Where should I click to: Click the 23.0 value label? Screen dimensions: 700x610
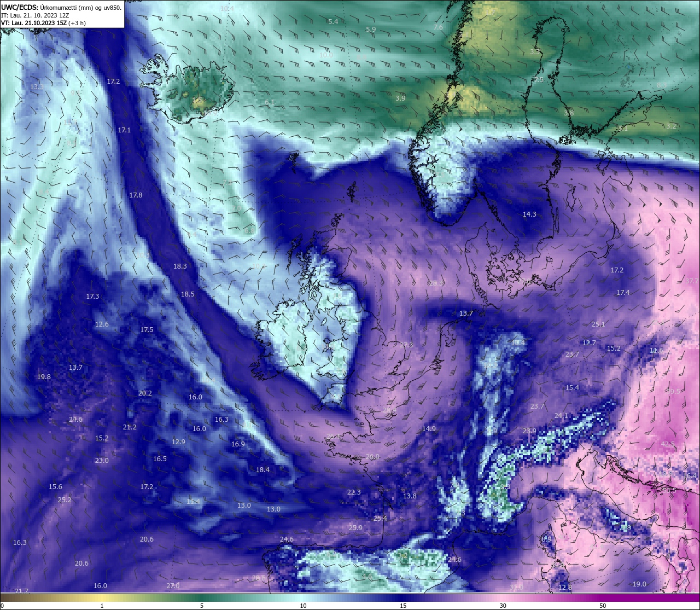pyautogui.click(x=102, y=461)
